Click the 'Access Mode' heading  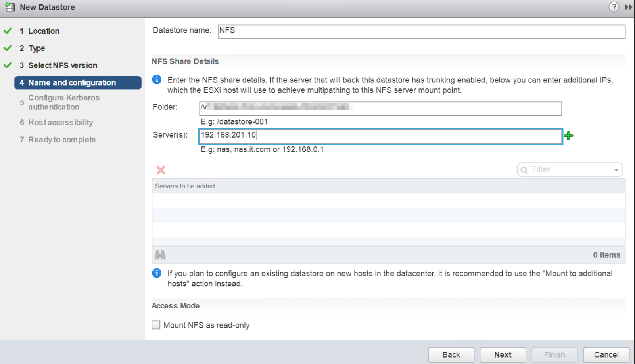(176, 306)
